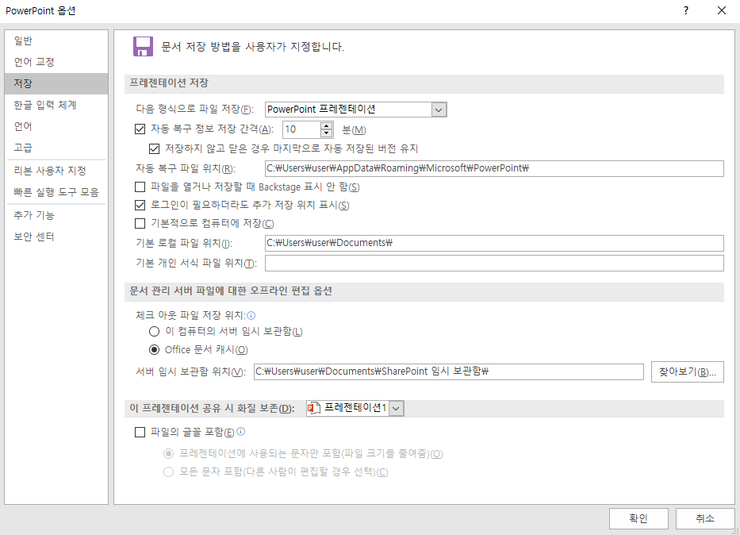This screenshot has width=740, height=535.
Task: Open the 일반 options category
Action: coord(56,41)
